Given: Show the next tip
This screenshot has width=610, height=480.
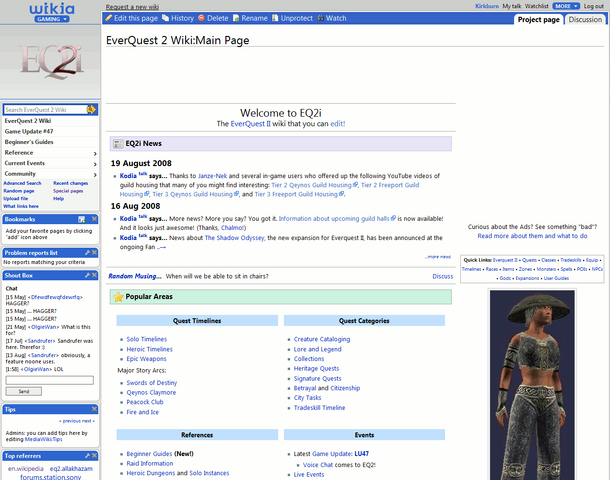Looking at the screenshot, I should pos(88,421).
